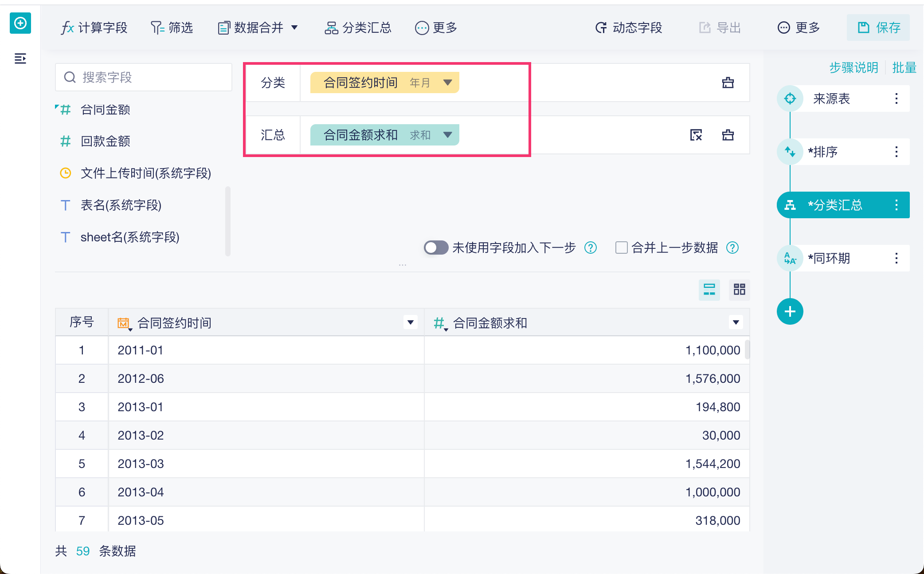Click the top-left circled plus icon
The width and height of the screenshot is (924, 574).
point(20,23)
